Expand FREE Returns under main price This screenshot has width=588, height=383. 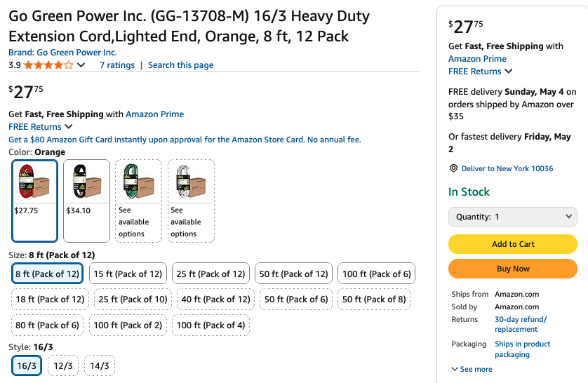[41, 127]
